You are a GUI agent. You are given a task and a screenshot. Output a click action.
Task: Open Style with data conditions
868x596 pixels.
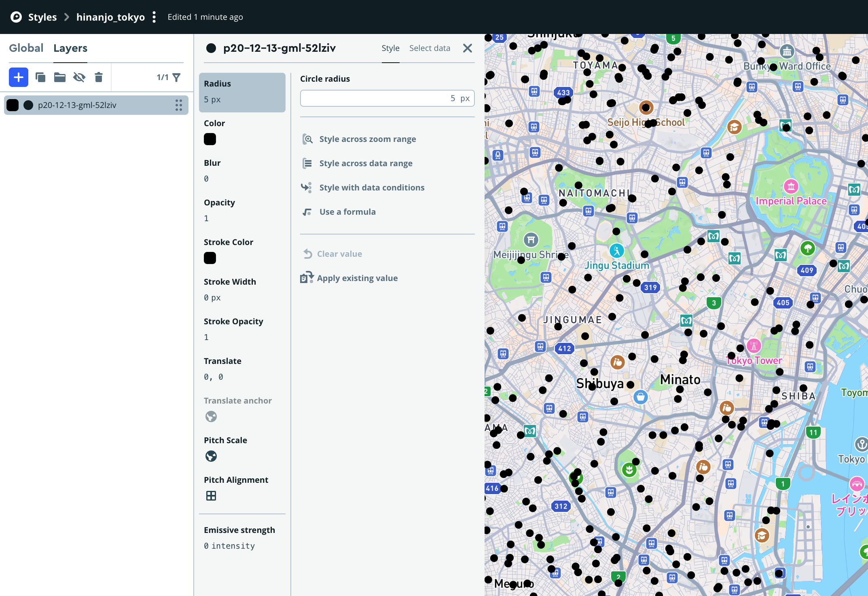(x=371, y=187)
